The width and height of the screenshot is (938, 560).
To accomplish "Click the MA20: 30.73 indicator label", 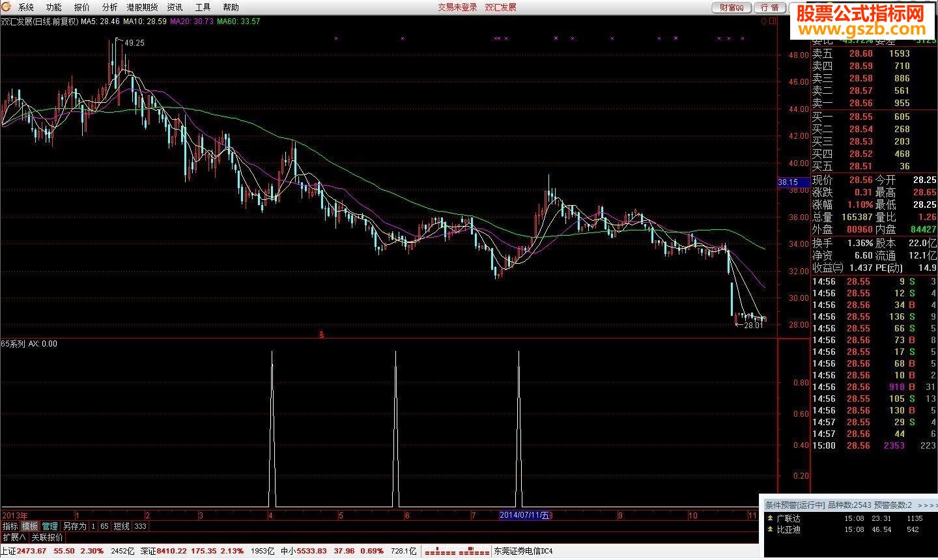I will (x=192, y=21).
